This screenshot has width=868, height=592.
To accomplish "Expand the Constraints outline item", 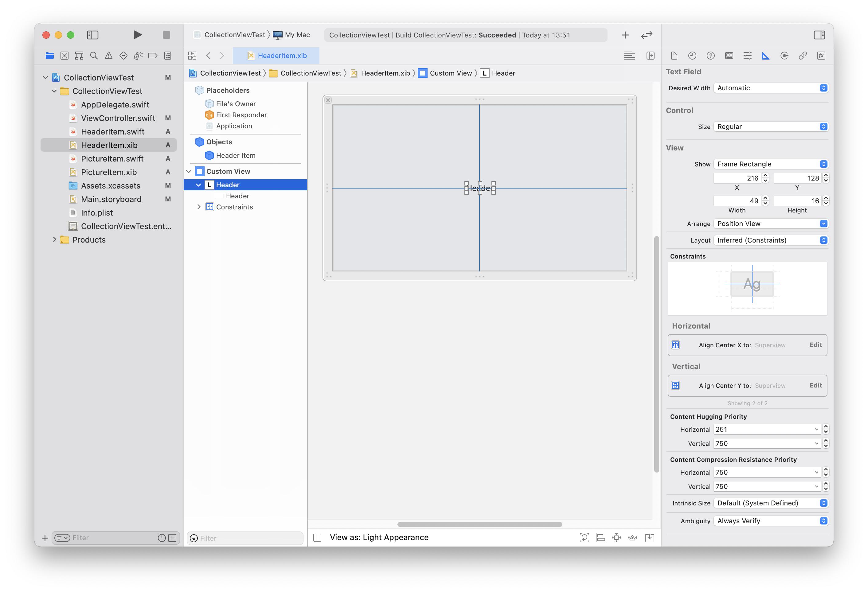I will 199,207.
